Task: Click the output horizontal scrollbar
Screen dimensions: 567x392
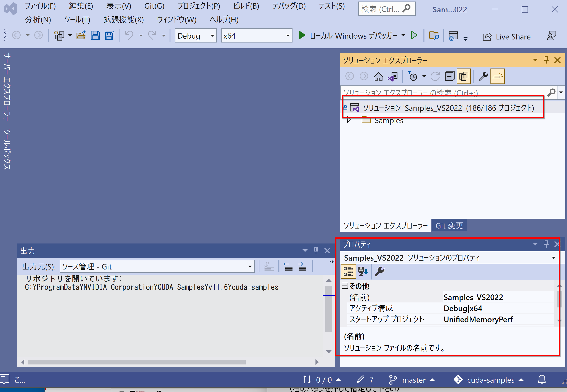Action: 137,362
